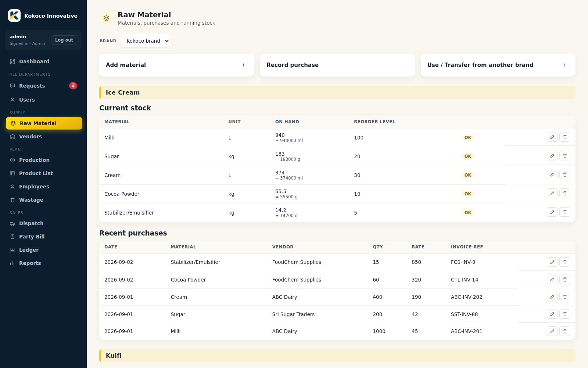Click the OK status badge for Milk
Screen dimensions: 588x368
click(467, 138)
